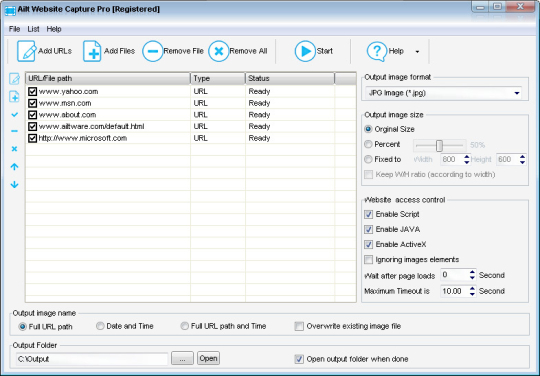Viewport: 540px width, 376px height.
Task: Click the sidebar add-URL pencil icon
Action: point(14,79)
